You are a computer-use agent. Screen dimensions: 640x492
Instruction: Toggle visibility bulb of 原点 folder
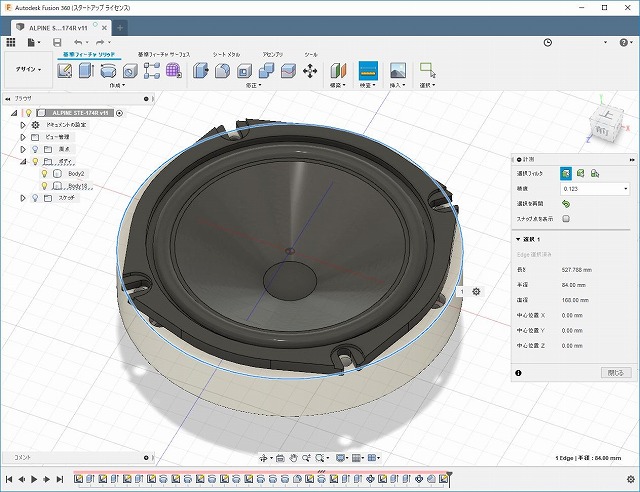[x=35, y=149]
